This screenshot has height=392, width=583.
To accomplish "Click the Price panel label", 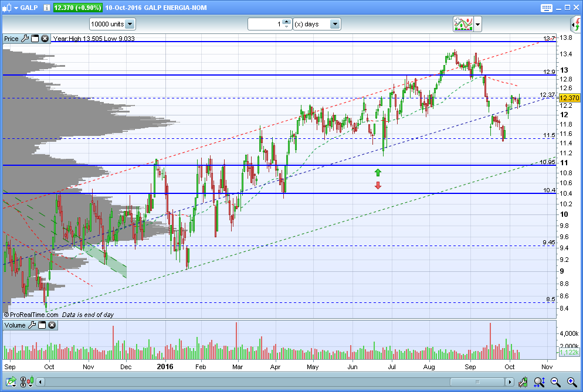I will coord(11,39).
